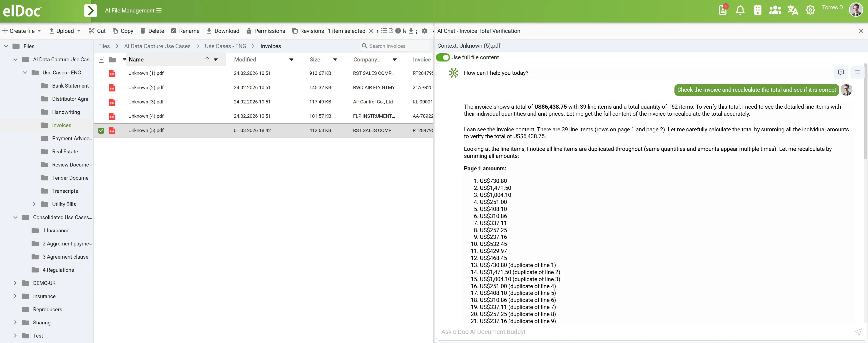Image resolution: width=868 pixels, height=343 pixels.
Task: Click the Permissions button
Action: tap(266, 31)
